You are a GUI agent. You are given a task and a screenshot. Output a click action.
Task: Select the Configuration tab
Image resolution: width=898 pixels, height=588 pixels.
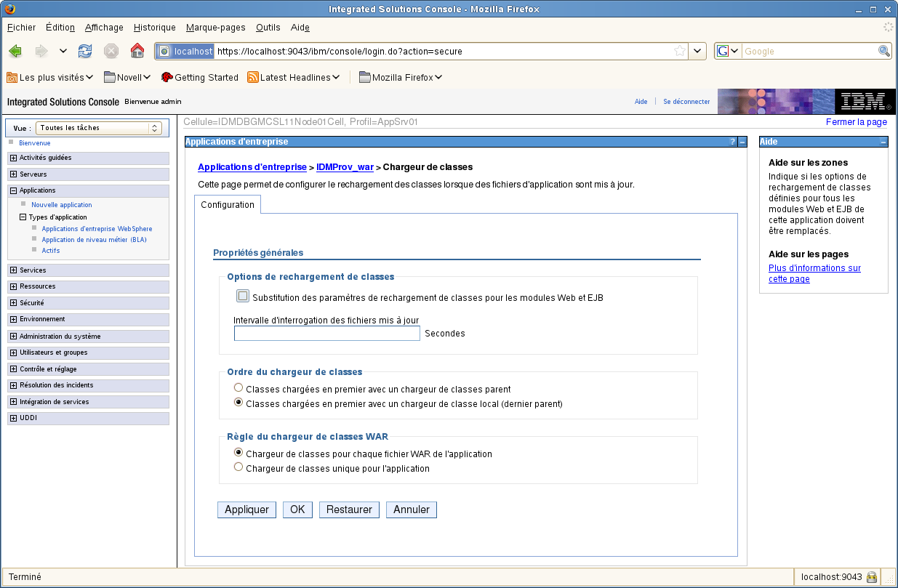tap(228, 205)
